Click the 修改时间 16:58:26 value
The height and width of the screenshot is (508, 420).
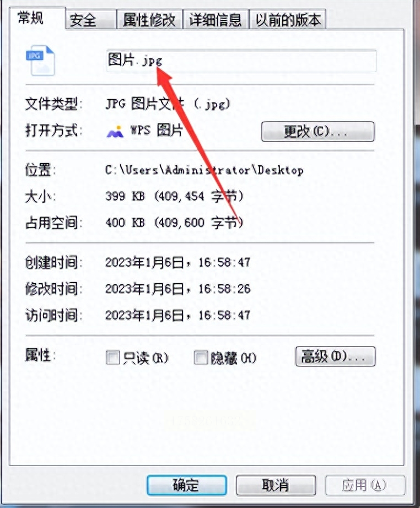coord(178,289)
